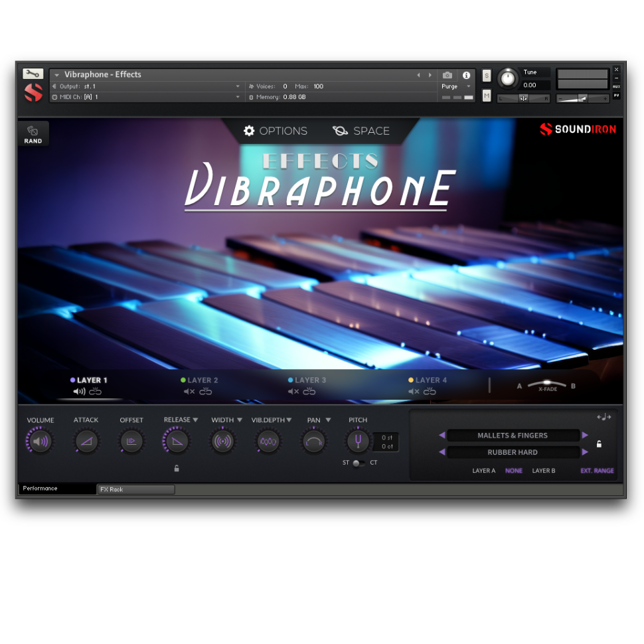Click the Attack knob

point(86,441)
